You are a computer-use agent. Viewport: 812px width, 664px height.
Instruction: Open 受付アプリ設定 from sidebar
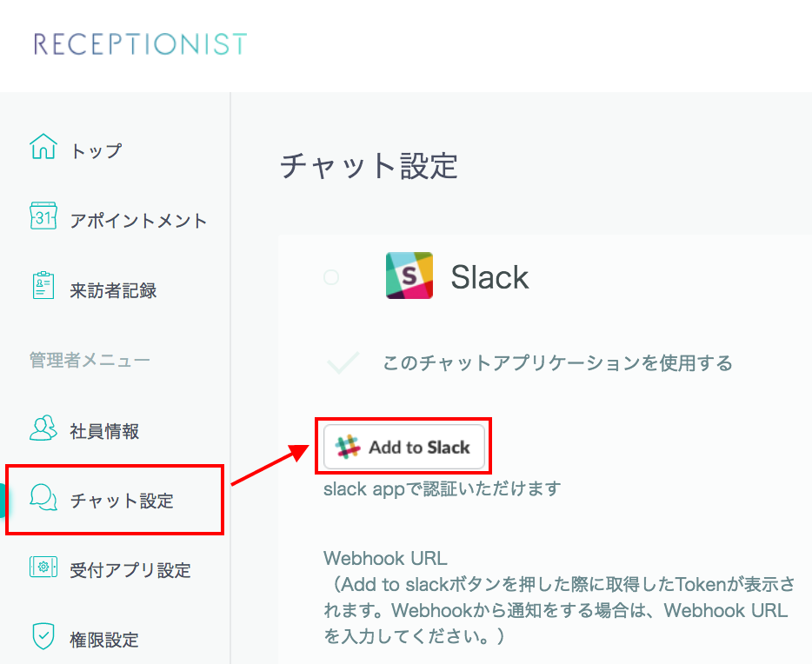point(130,571)
